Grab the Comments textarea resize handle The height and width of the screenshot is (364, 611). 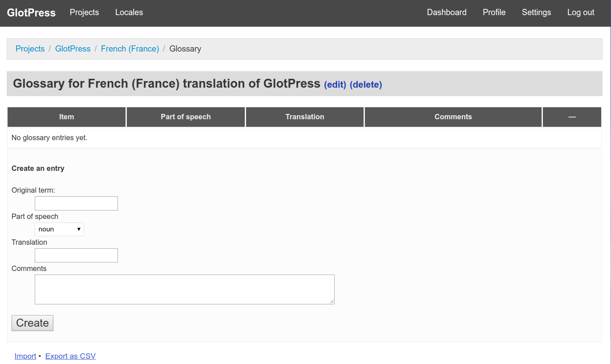pos(332,302)
